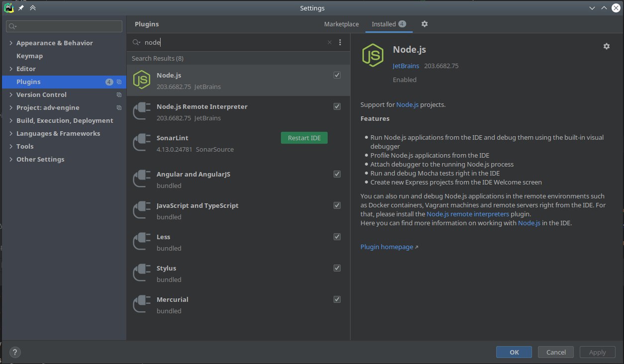
Task: Click Restart IDE button for SonarLint
Action: point(304,138)
